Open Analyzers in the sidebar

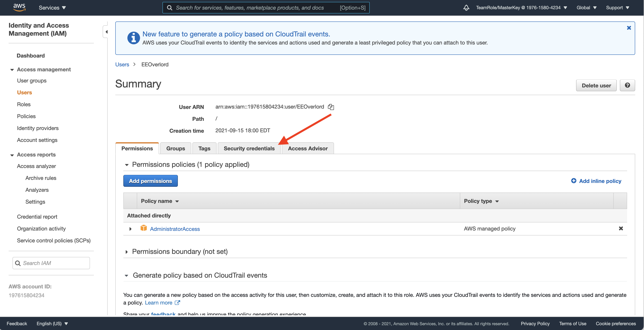click(x=37, y=190)
